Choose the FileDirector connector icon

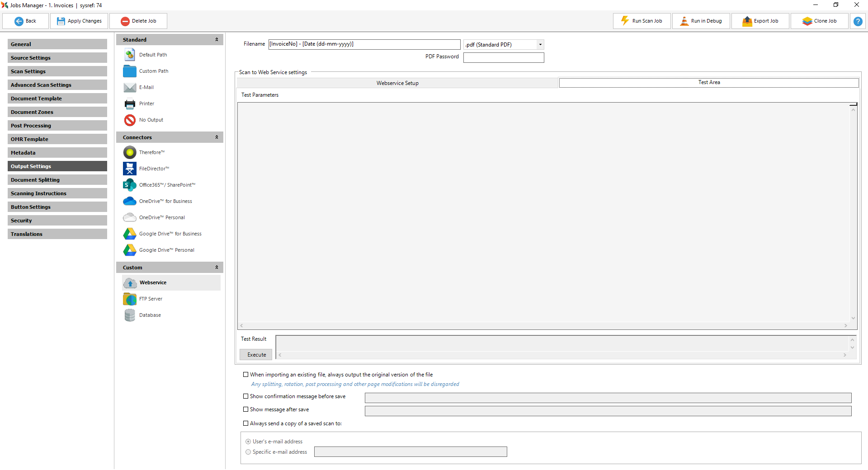[x=130, y=169]
